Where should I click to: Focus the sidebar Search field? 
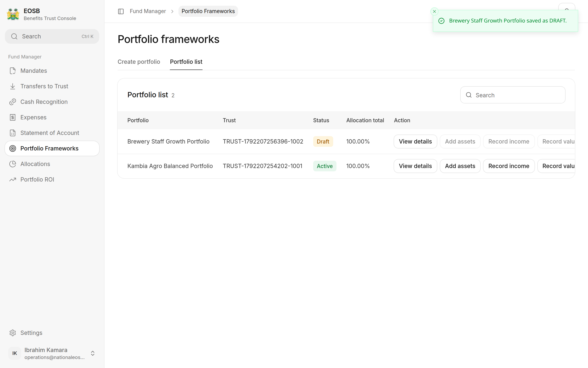click(x=52, y=37)
